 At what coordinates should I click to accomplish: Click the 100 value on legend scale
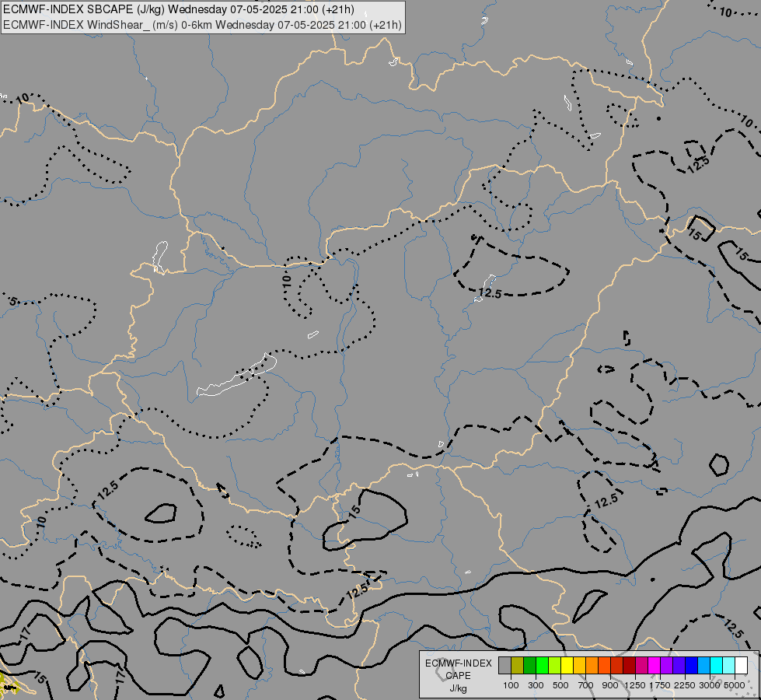[511, 685]
